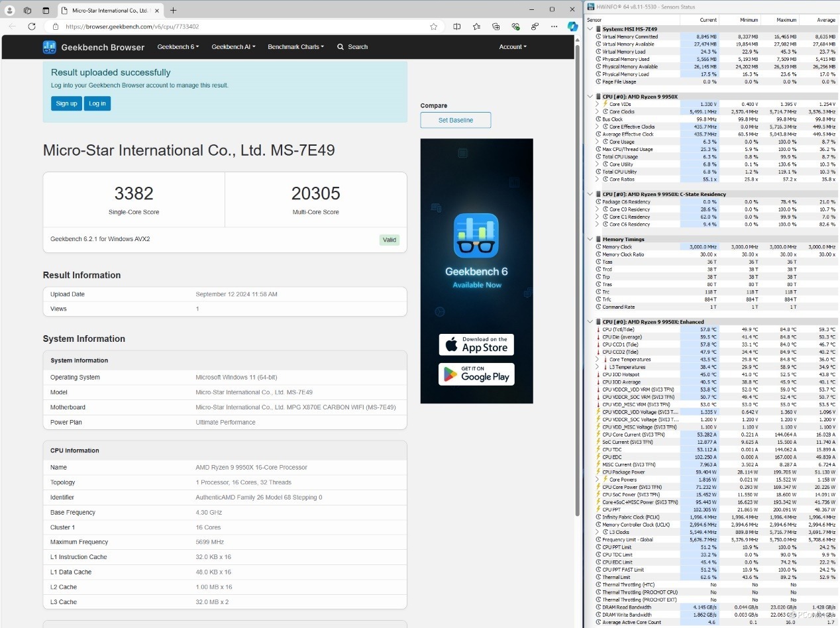Collapse the Memory Timings sensor group

coord(590,239)
